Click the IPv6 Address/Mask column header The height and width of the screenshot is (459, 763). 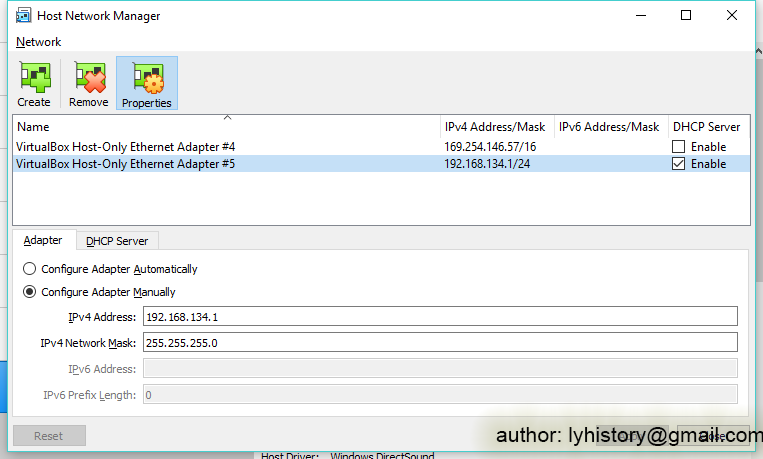(611, 127)
